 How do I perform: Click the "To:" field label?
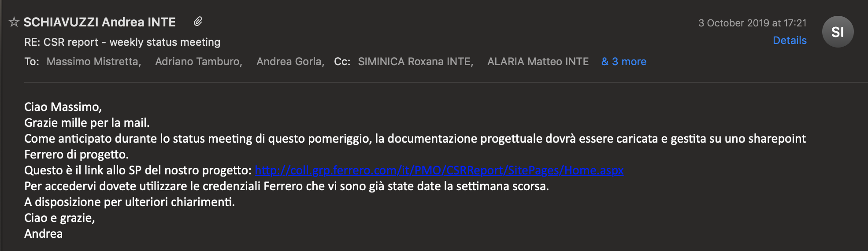(32, 62)
